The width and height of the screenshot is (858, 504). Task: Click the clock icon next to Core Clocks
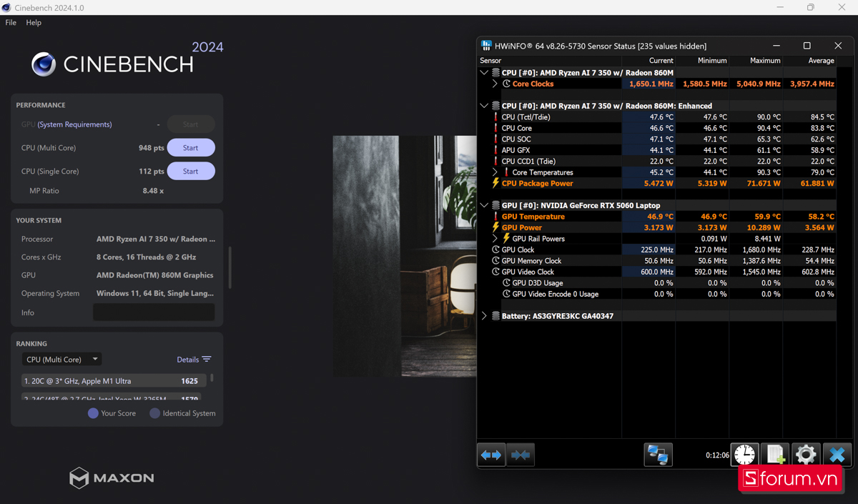click(506, 84)
